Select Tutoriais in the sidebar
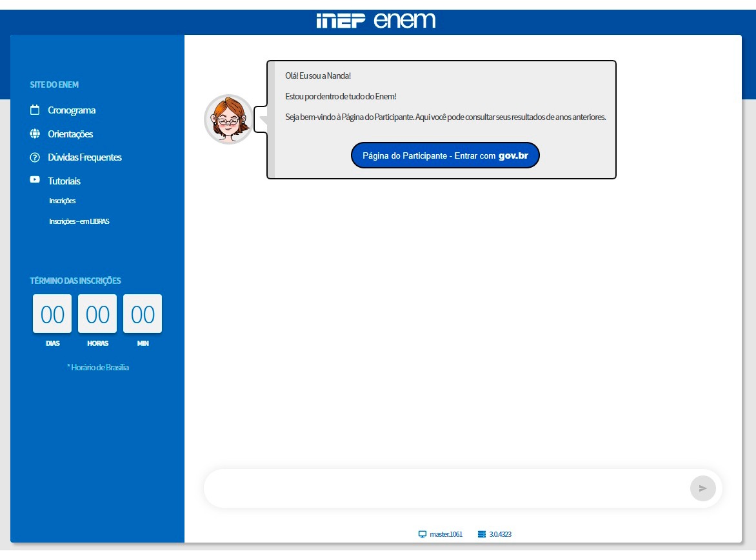Viewport: 756px width, 560px height. tap(64, 181)
